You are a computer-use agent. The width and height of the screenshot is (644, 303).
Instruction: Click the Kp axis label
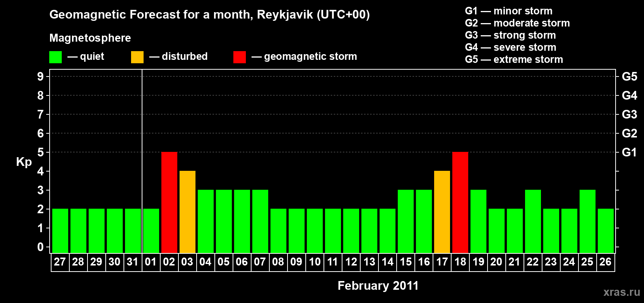click(24, 162)
